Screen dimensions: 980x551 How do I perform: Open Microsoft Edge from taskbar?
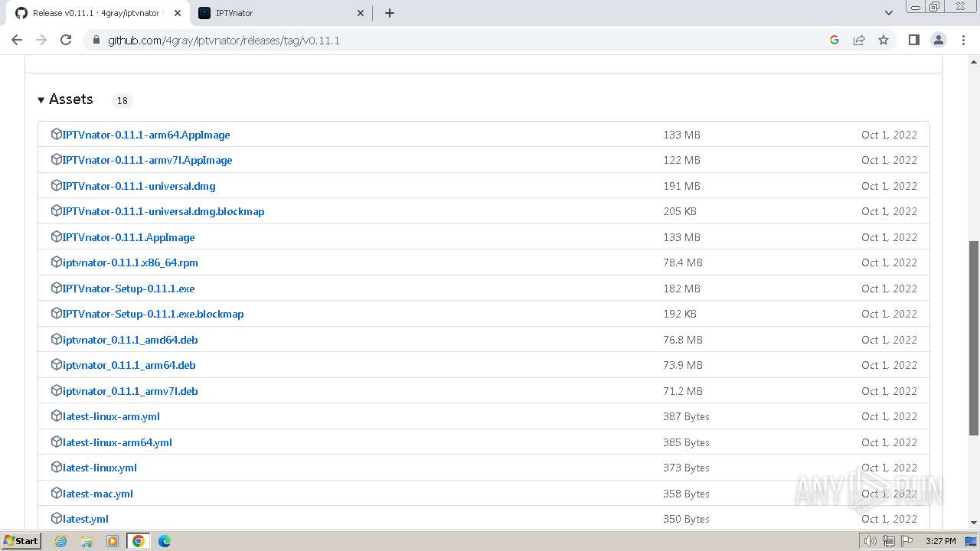(164, 541)
